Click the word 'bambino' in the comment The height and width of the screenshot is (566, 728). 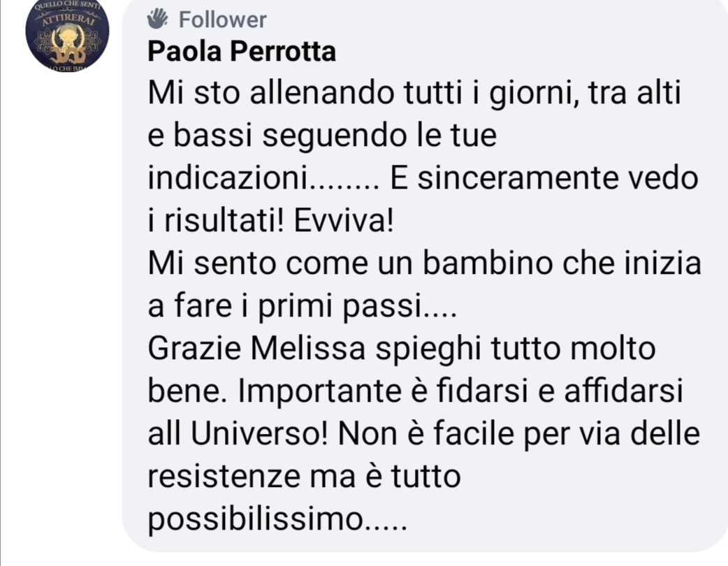488,263
